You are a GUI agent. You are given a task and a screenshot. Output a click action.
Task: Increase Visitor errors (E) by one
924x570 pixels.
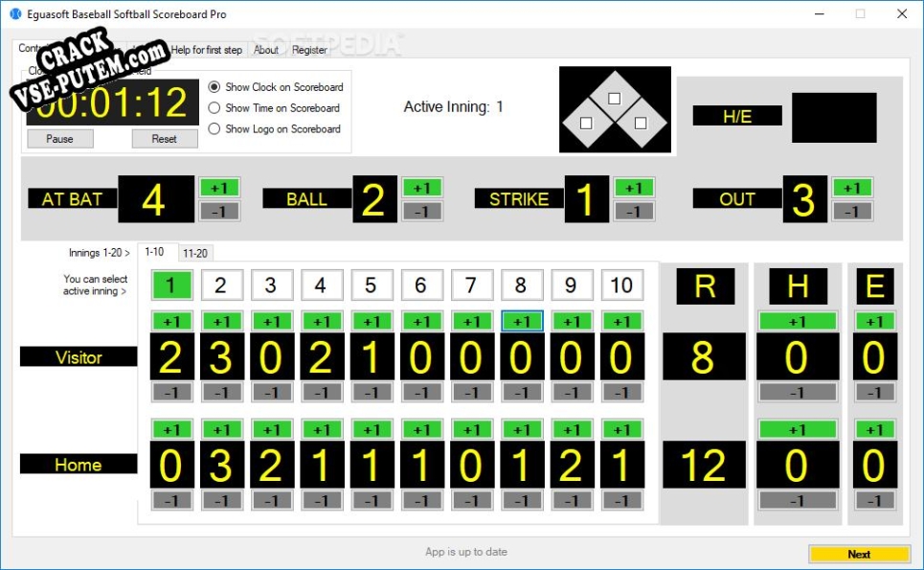[875, 321]
